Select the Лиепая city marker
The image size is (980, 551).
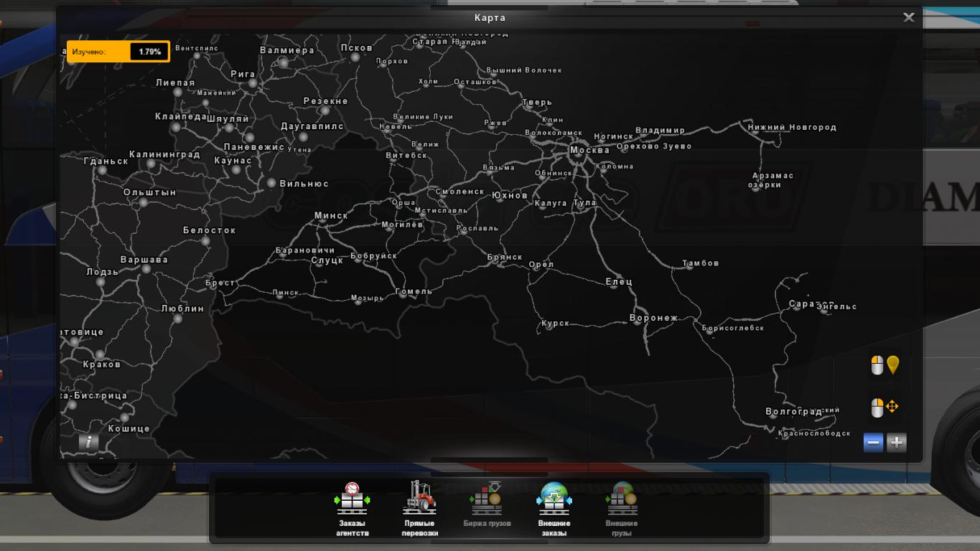[x=178, y=92]
